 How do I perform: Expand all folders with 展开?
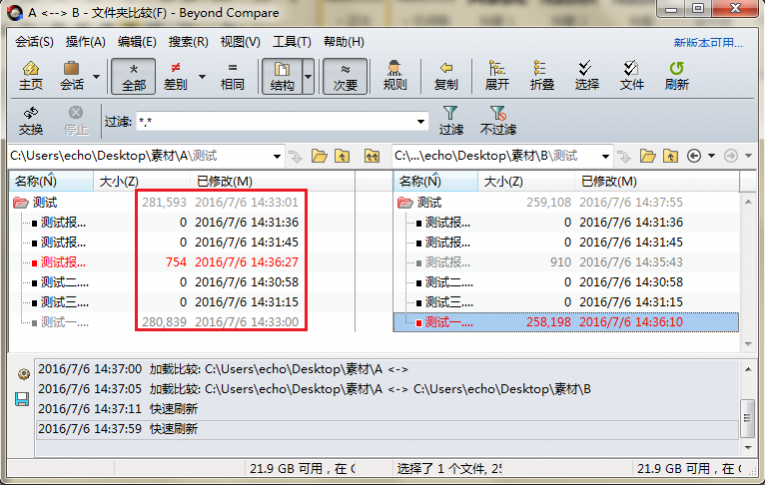pyautogui.click(x=497, y=76)
